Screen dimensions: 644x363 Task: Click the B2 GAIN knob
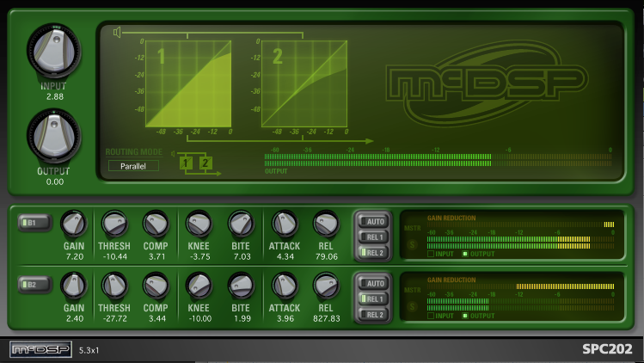[74, 286]
